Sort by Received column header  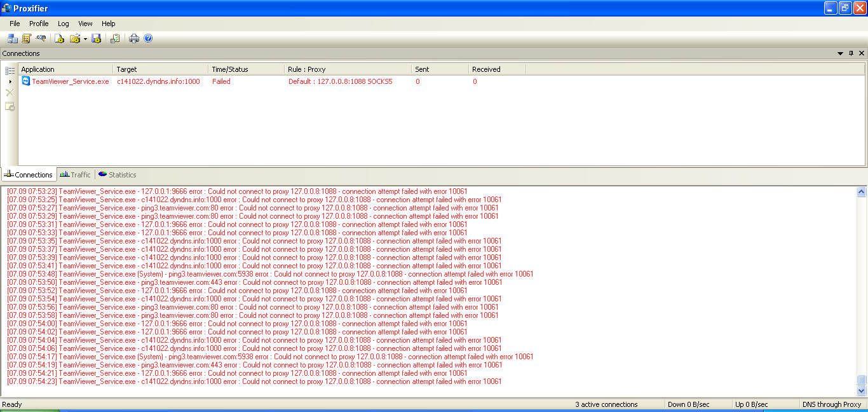click(x=497, y=69)
